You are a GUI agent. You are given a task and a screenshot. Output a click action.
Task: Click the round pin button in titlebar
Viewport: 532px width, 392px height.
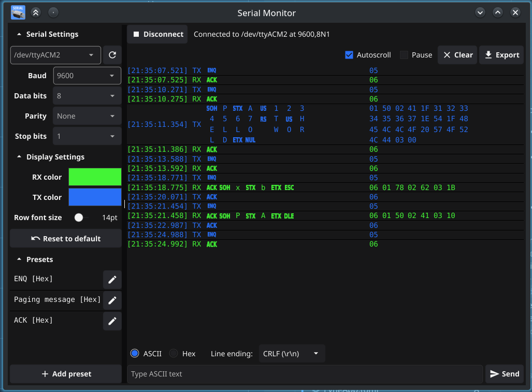(53, 13)
